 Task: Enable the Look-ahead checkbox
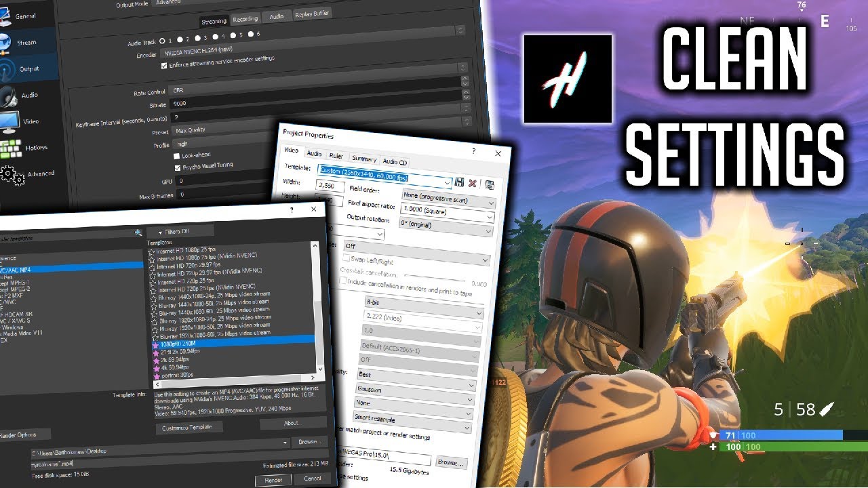[177, 156]
